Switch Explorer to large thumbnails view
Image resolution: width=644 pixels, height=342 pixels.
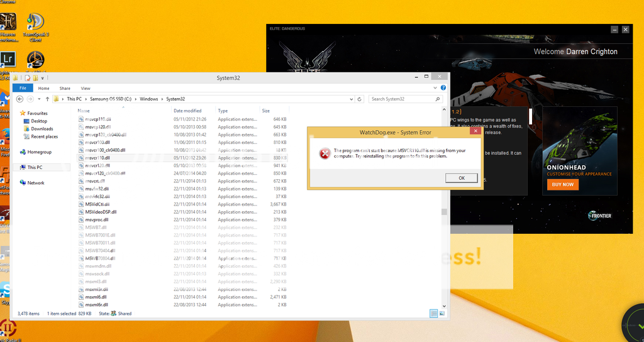442,313
